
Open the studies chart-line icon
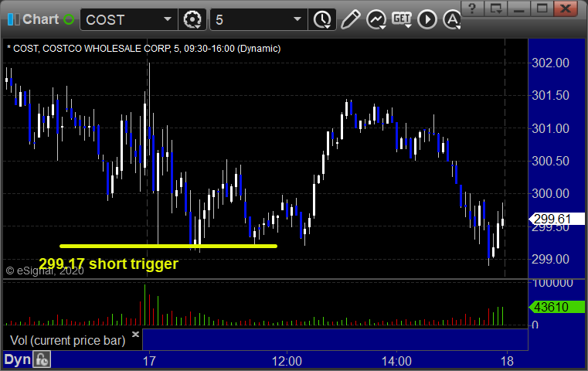pyautogui.click(x=376, y=19)
